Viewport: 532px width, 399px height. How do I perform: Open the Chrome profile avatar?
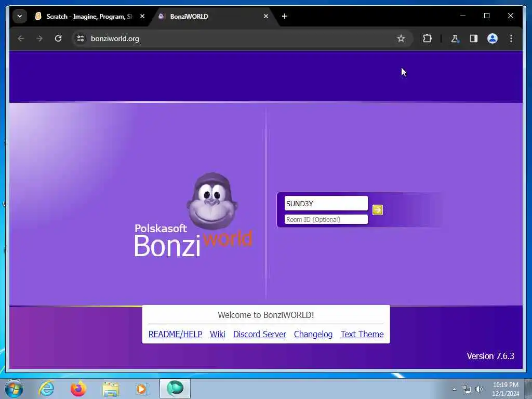[x=493, y=38]
